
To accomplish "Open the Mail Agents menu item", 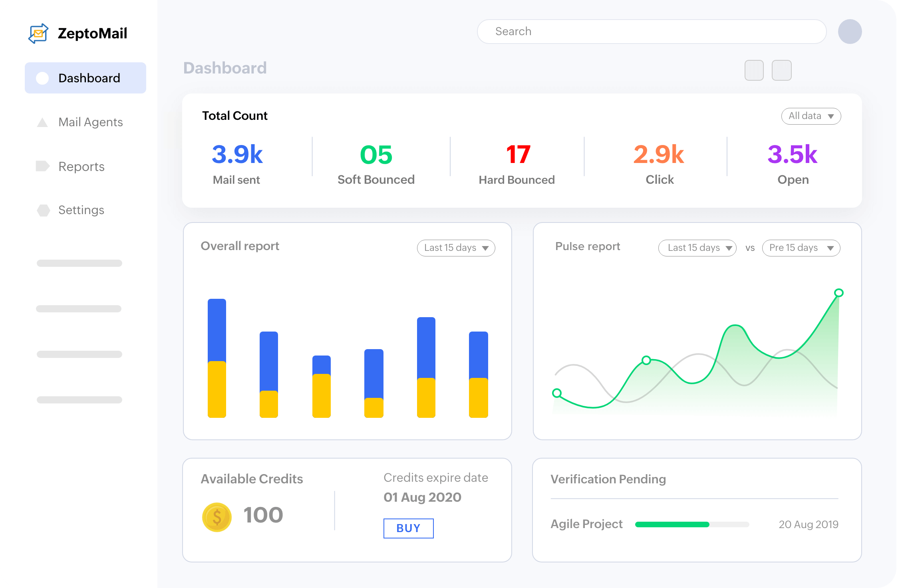I will (x=90, y=122).
